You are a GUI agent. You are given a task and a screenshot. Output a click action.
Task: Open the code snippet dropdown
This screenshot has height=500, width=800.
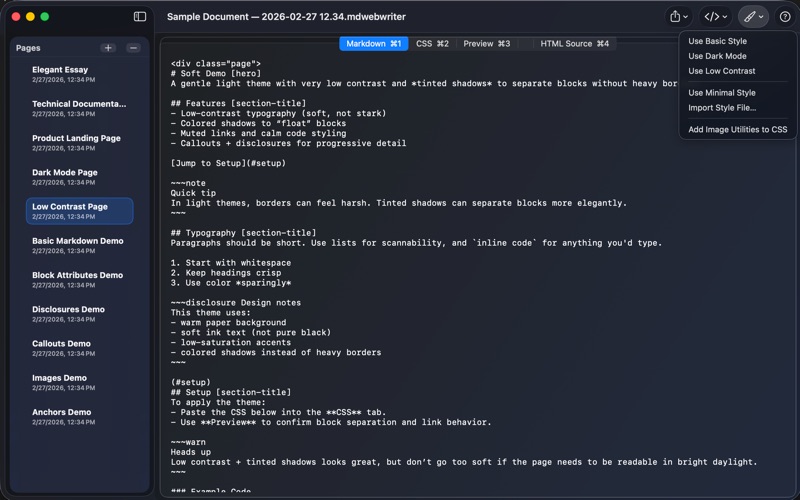click(x=715, y=17)
